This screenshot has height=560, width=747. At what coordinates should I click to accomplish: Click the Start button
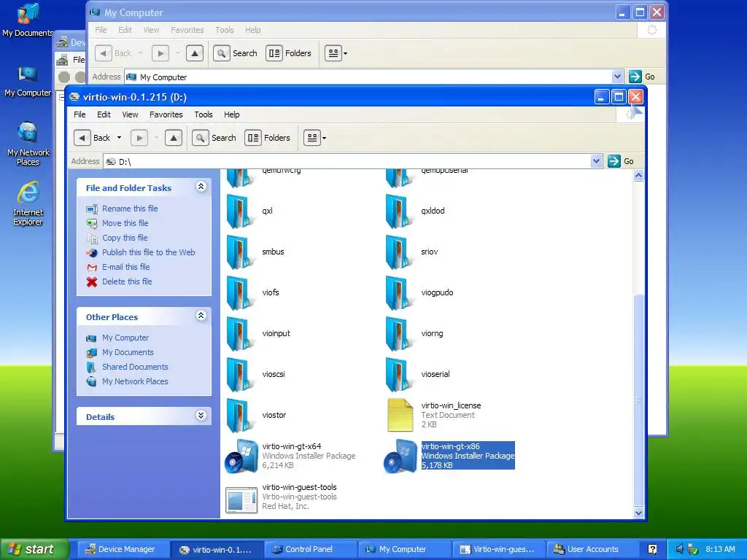click(34, 550)
